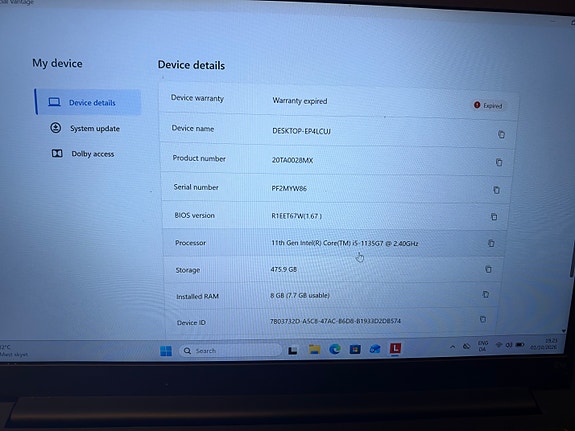This screenshot has width=575, height=431.
Task: Copy the Installed RAM value
Action: coord(486,294)
